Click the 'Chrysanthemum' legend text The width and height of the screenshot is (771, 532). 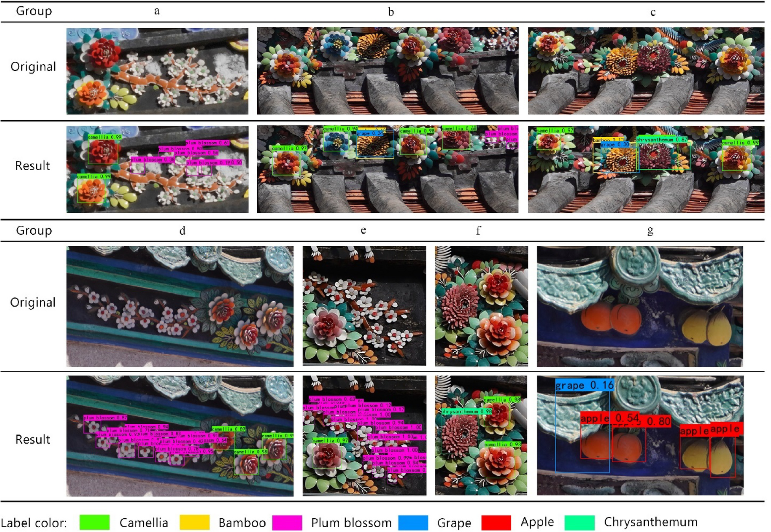click(x=651, y=522)
